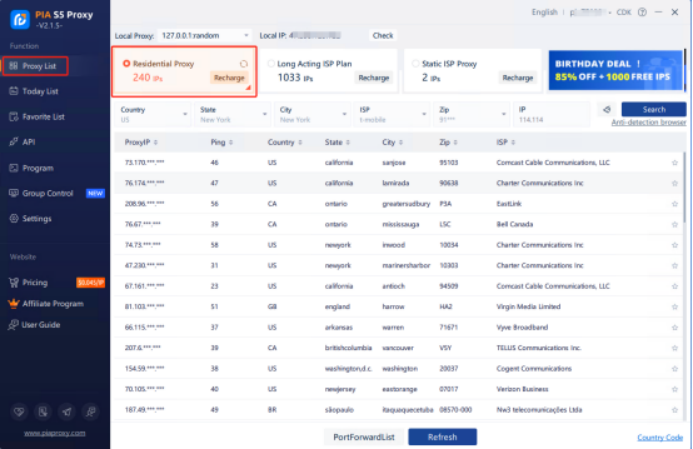Open Group Control in sidebar
Screen dimensions: 693x449
click(x=47, y=193)
